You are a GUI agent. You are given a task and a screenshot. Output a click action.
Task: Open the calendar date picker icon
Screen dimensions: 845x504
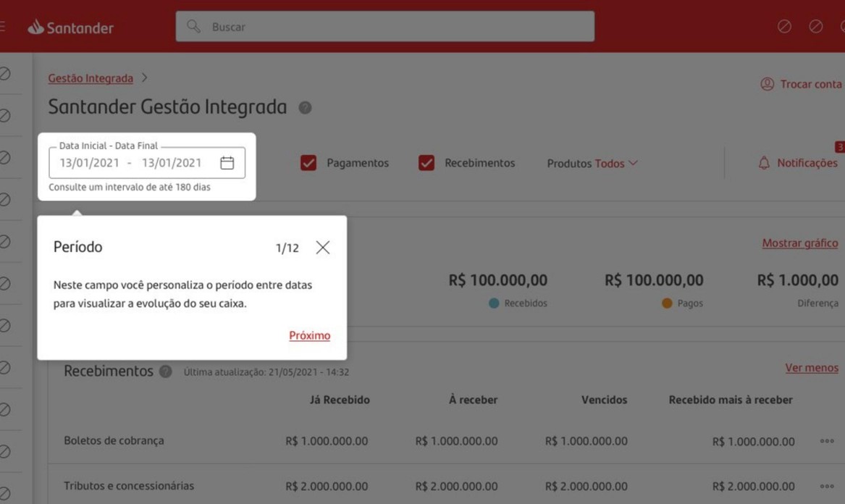(227, 163)
